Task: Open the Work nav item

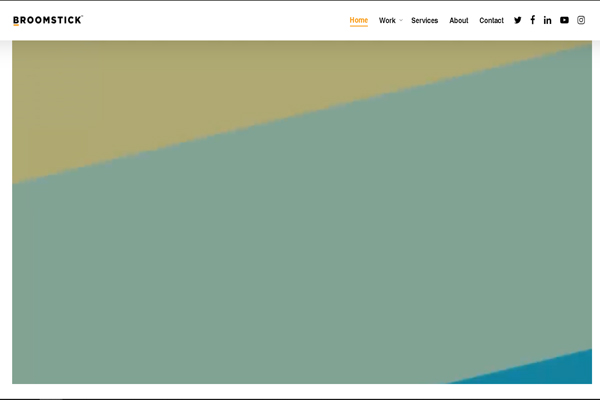Action: pyautogui.click(x=387, y=20)
